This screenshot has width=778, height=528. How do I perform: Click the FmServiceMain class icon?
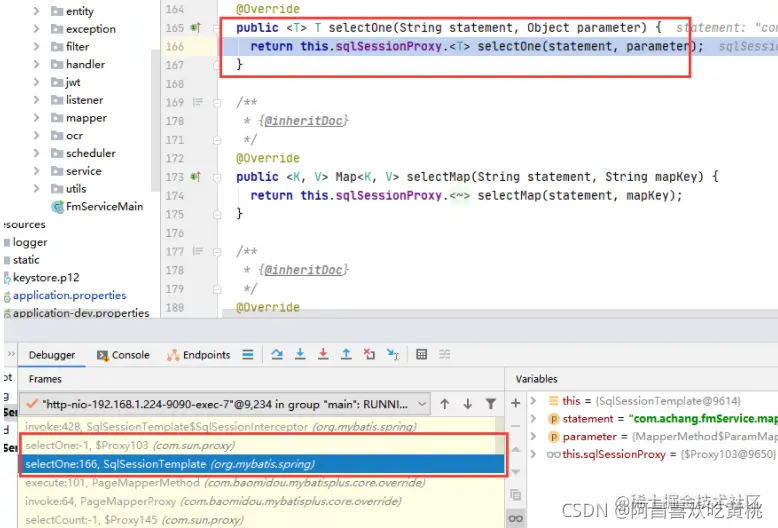58,206
